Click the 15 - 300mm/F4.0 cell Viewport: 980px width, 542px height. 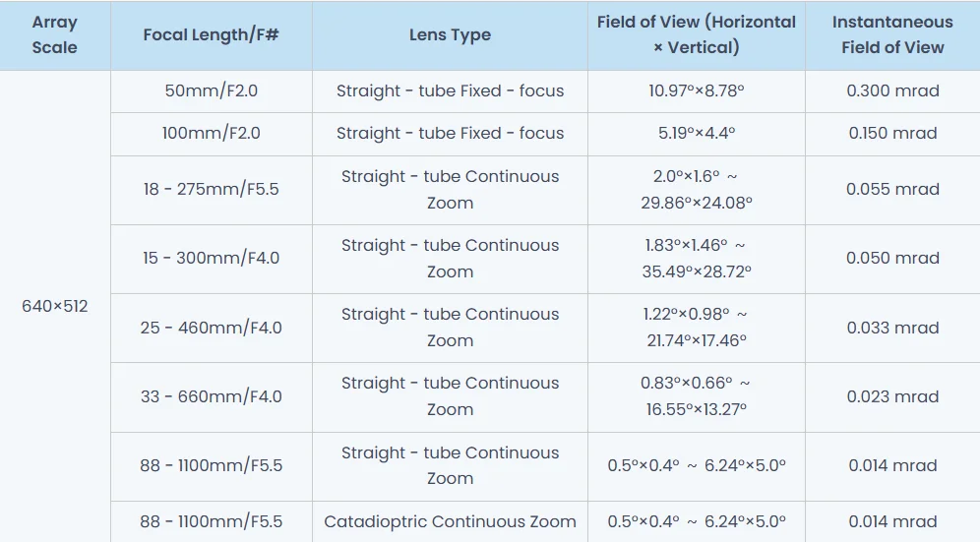coord(212,258)
